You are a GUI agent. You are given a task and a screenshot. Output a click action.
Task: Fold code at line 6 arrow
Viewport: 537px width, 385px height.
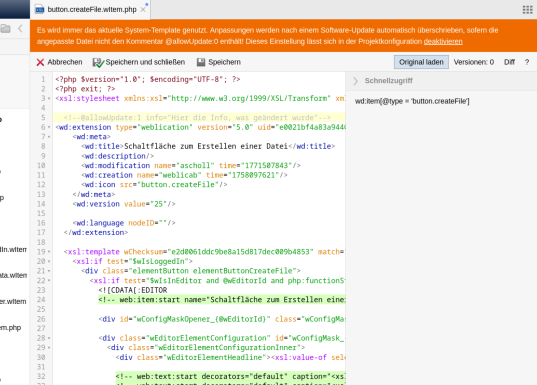point(49,127)
